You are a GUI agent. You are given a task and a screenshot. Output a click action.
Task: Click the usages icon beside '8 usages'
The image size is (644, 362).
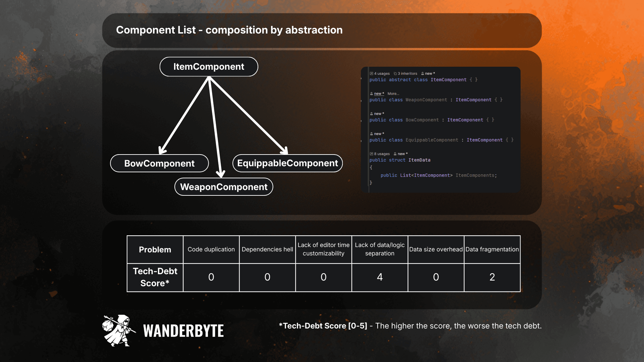click(x=371, y=154)
